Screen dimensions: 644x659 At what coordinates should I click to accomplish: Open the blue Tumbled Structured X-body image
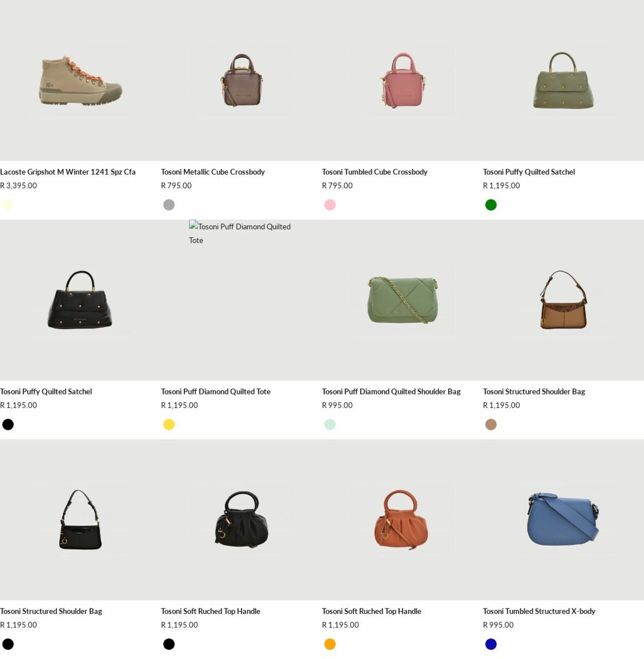click(563, 520)
